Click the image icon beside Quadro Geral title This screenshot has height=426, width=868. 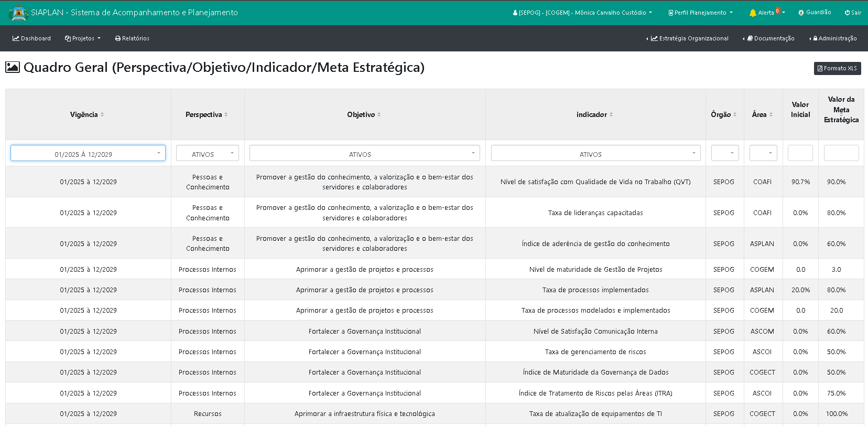pyautogui.click(x=13, y=67)
